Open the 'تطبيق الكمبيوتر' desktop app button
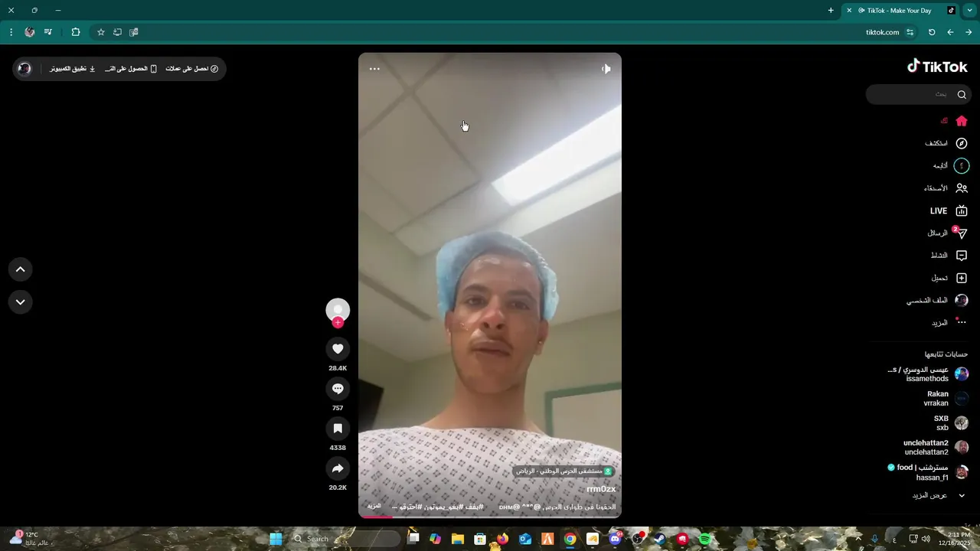This screenshot has width=980, height=551. point(73,69)
